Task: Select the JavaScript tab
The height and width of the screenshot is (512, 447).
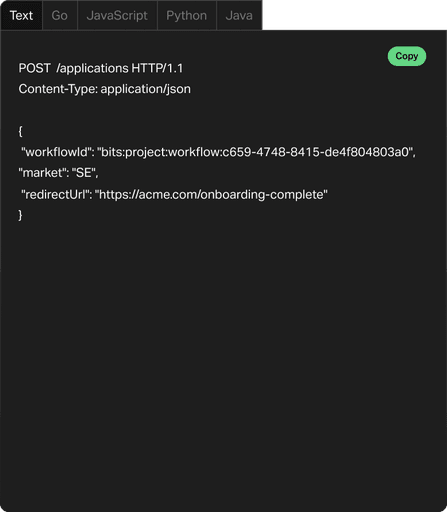Action: click(117, 15)
